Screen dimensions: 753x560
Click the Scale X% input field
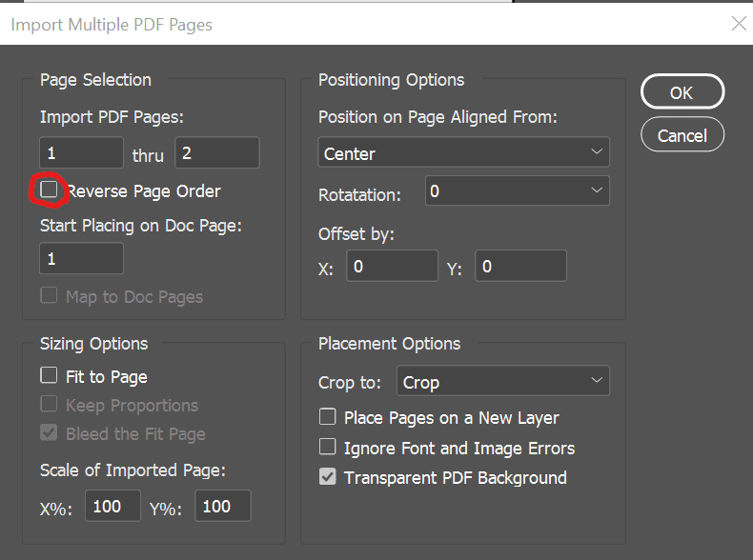[112, 506]
